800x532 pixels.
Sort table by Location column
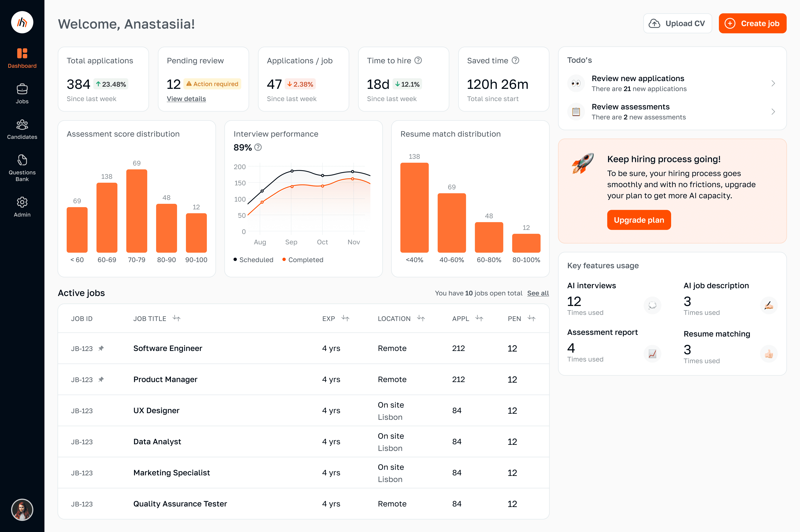coord(421,318)
